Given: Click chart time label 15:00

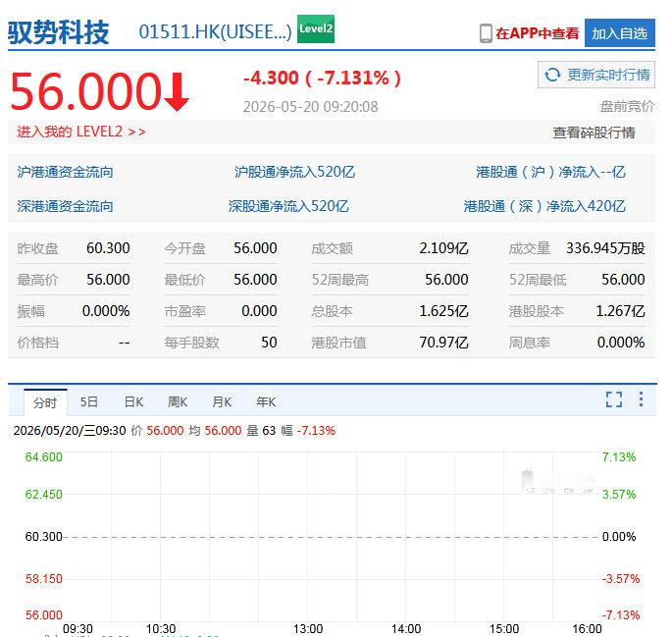Looking at the screenshot, I should [504, 629].
